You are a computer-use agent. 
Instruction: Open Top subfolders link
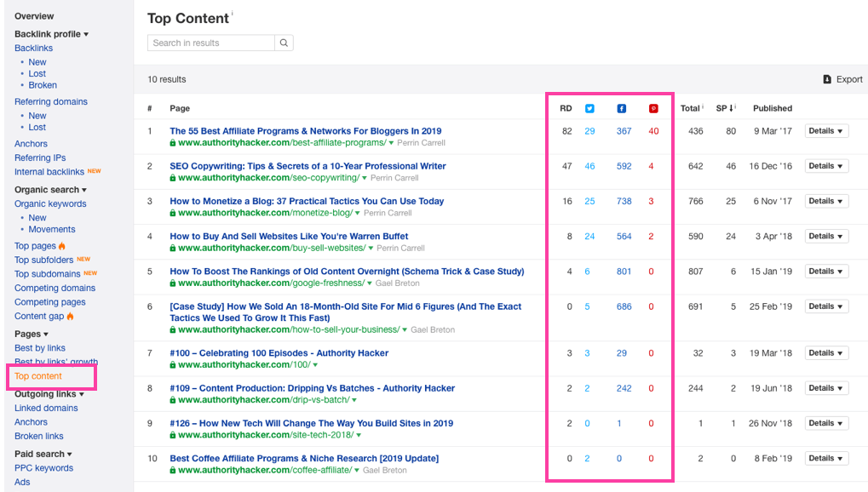click(43, 260)
